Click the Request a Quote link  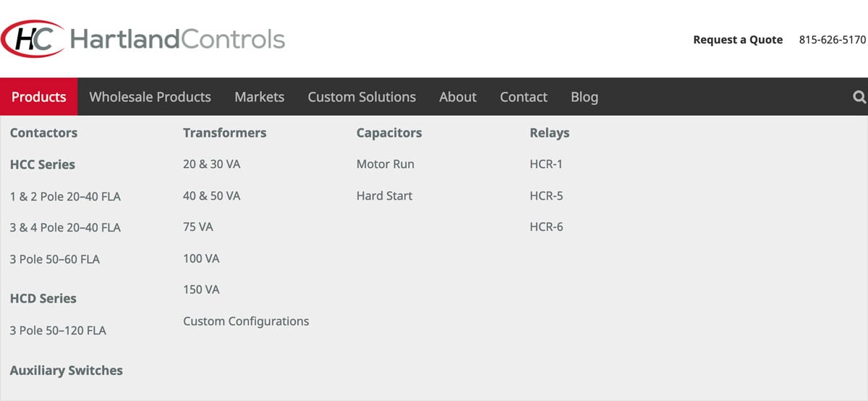pos(738,40)
